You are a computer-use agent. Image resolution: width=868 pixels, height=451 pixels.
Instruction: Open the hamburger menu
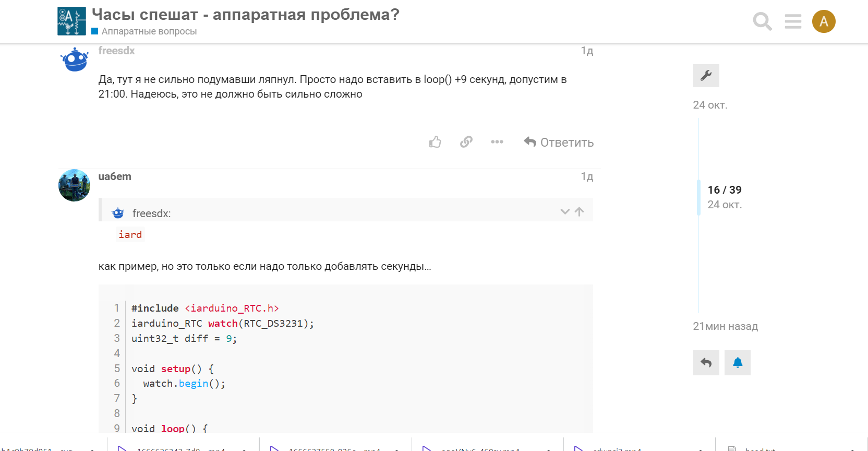(x=793, y=21)
